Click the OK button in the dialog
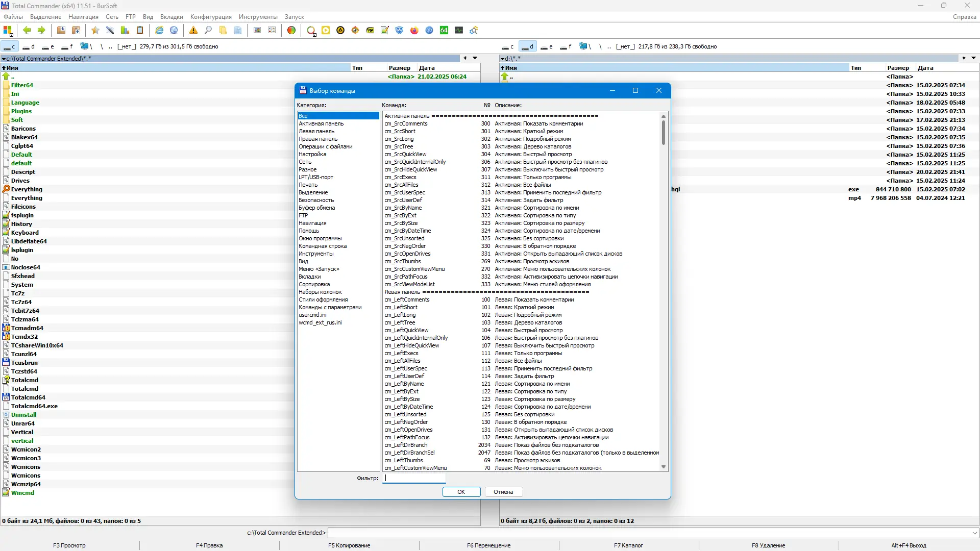This screenshot has width=980, height=551. point(461,492)
